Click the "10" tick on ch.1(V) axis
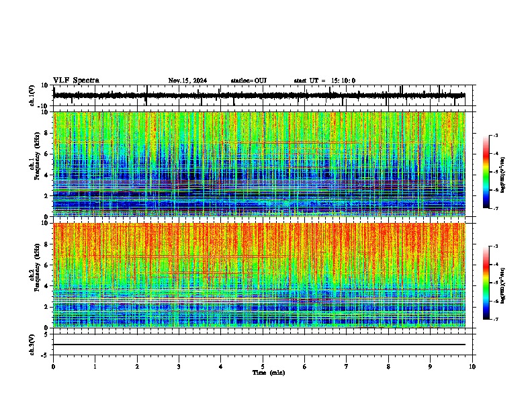Viewport: 532px width, 411px height. point(45,85)
